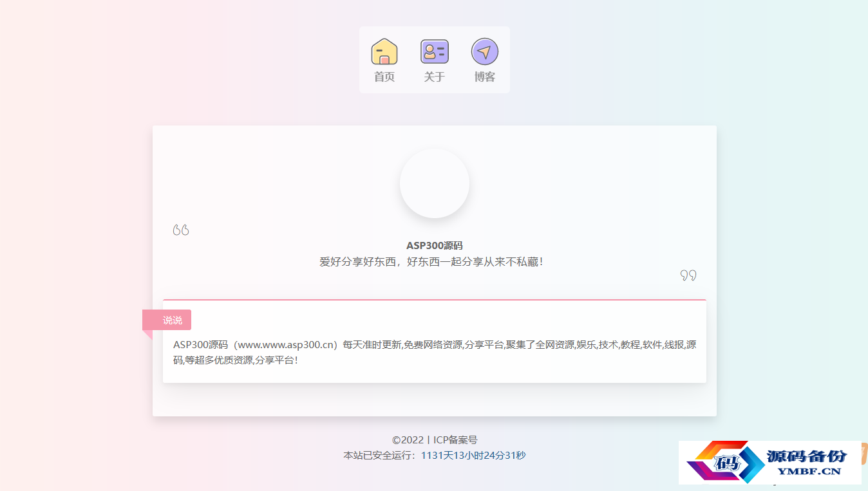The width and height of the screenshot is (868, 491).
Task: Click the pink 说说 tag
Action: [167, 320]
